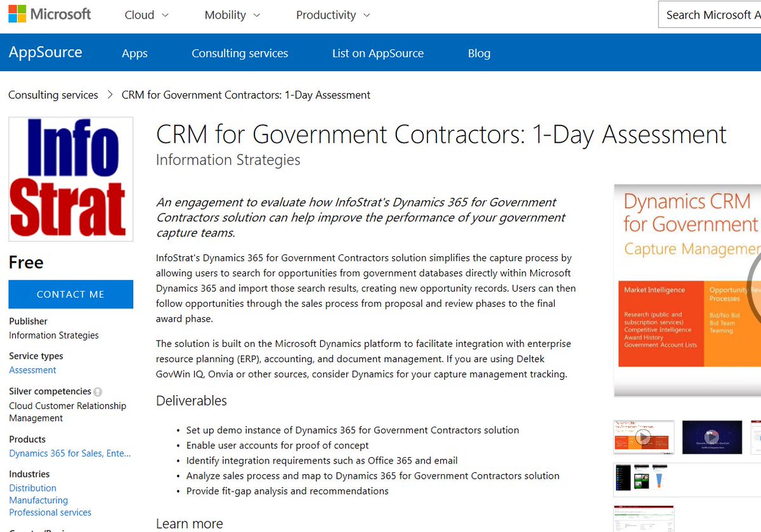
Task: Open the large Dynamics CRM preview image
Action: tap(687, 290)
